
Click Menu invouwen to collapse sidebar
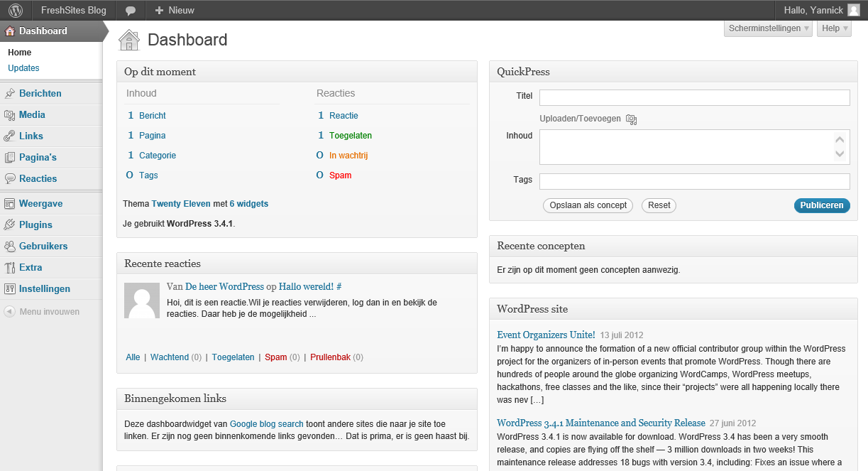coord(49,312)
